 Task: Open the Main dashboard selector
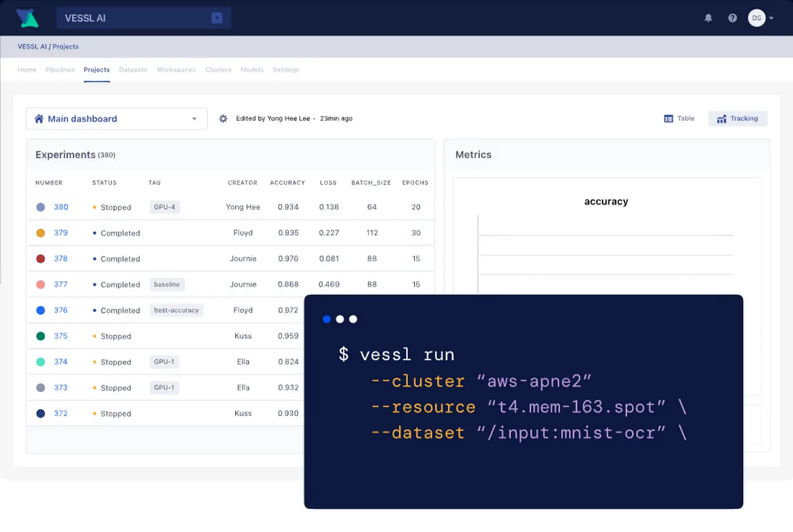[117, 119]
